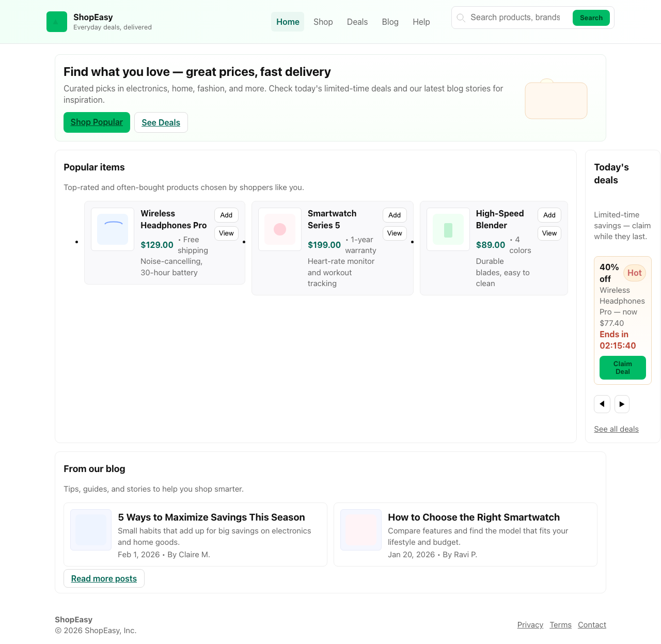Open the Wireless Headphones Pro product image
The image size is (661, 644).
click(x=112, y=229)
